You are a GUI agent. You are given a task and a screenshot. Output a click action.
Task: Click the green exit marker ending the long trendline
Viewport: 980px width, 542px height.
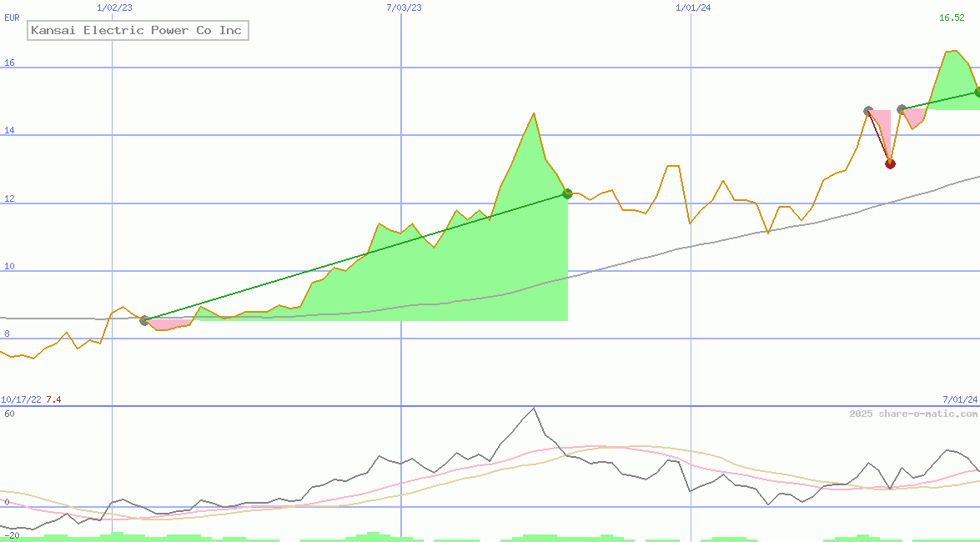(x=567, y=194)
